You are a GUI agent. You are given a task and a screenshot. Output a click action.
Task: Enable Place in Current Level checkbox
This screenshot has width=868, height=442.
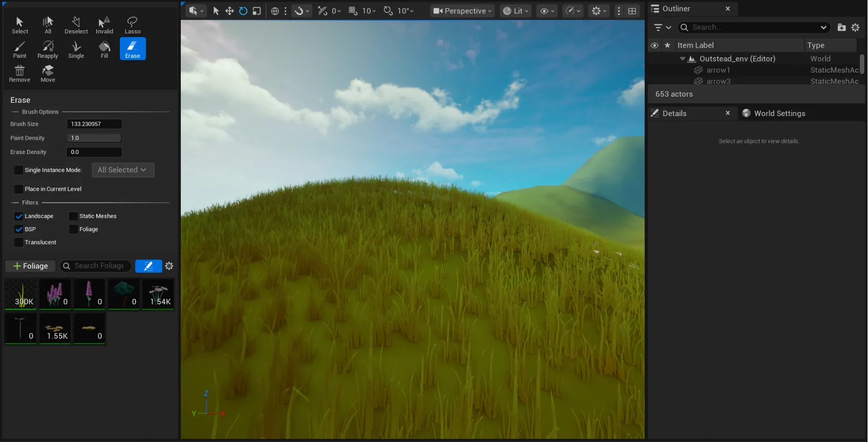click(x=19, y=189)
